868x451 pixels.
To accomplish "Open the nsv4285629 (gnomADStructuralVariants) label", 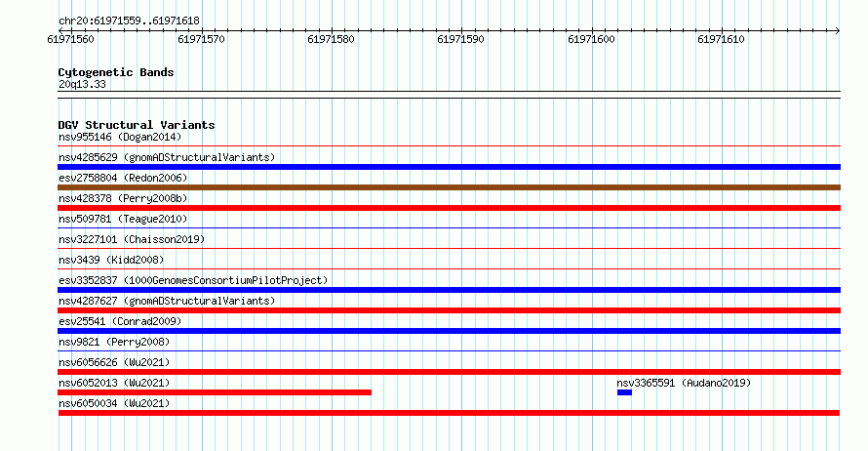I will click(x=167, y=157).
